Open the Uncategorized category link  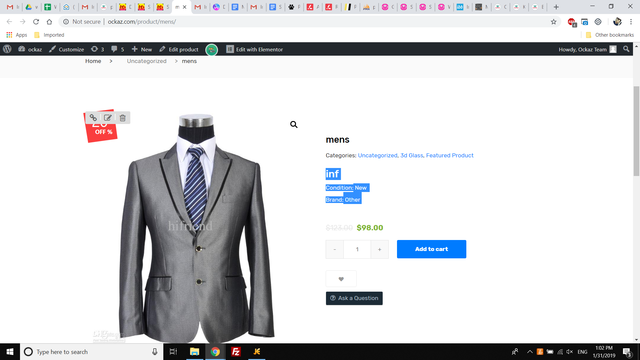coord(378,155)
